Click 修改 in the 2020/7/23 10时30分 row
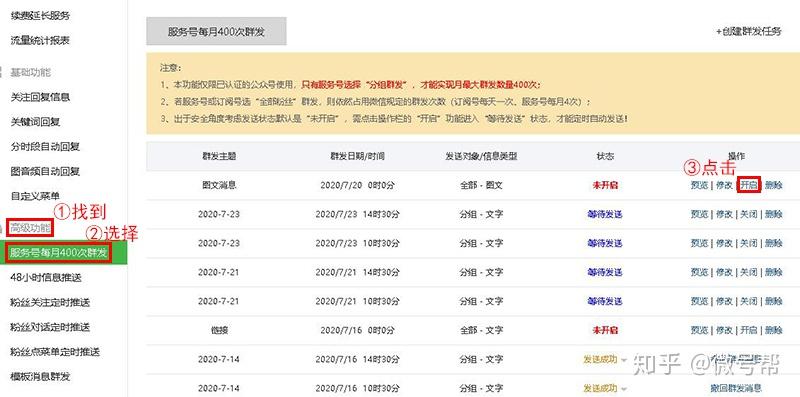 pos(724,243)
